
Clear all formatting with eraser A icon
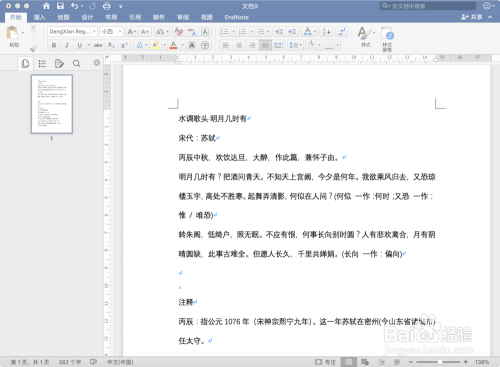click(x=178, y=32)
